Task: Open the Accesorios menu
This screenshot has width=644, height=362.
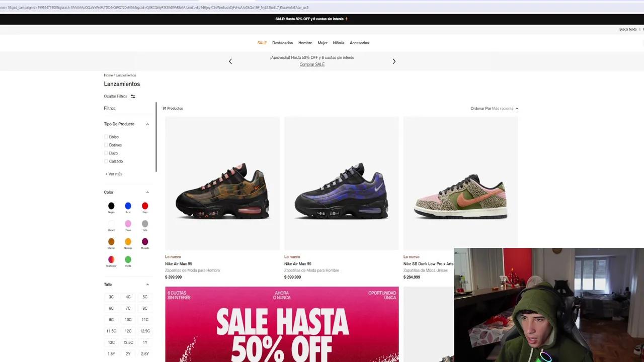Action: click(359, 43)
